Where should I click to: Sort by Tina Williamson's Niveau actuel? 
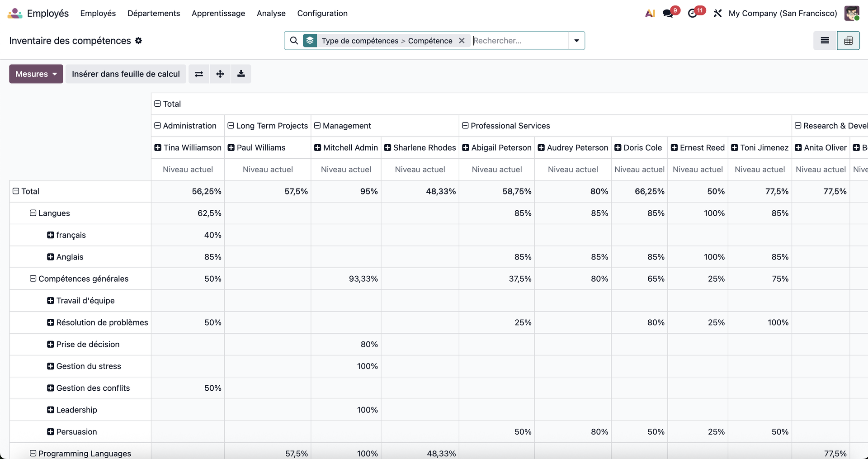pyautogui.click(x=188, y=170)
